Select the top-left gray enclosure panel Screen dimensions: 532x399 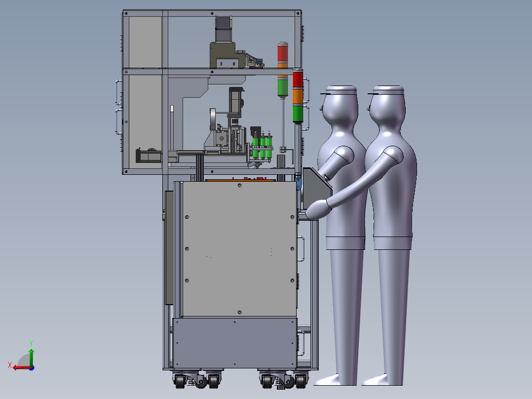145,42
